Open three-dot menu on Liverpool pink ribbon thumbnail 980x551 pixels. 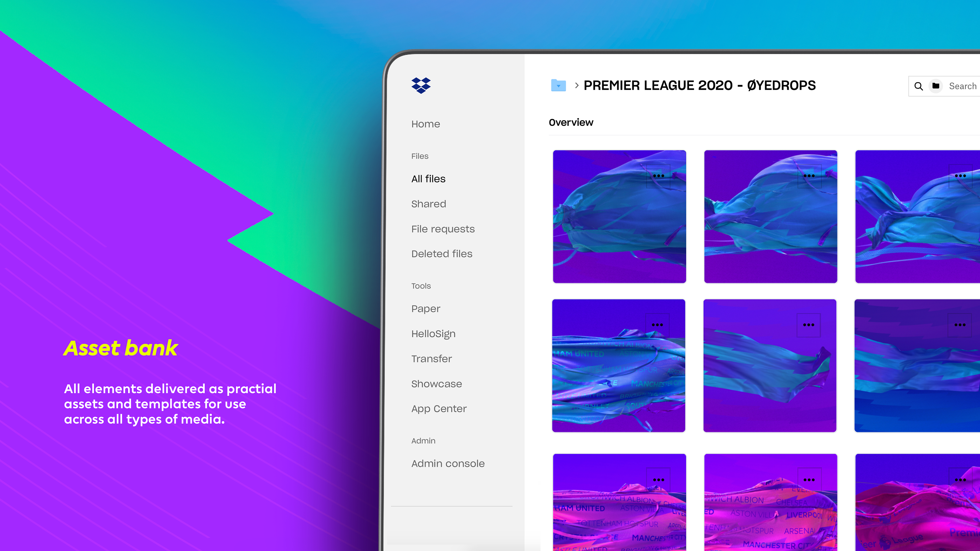coord(809,480)
